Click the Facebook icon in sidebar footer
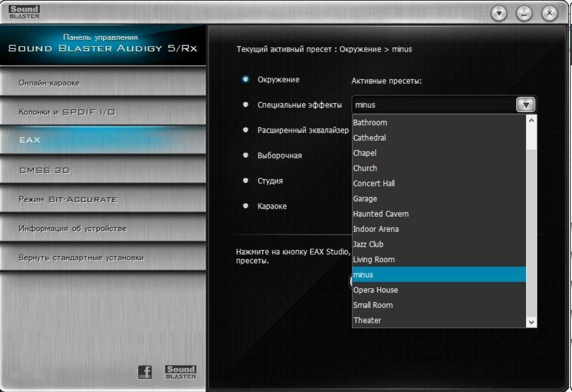The image size is (572, 392). pos(145,373)
